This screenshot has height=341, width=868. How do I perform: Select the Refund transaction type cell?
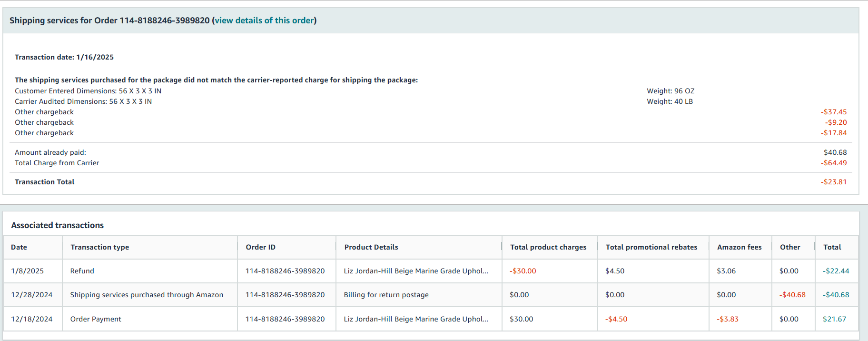pyautogui.click(x=82, y=271)
